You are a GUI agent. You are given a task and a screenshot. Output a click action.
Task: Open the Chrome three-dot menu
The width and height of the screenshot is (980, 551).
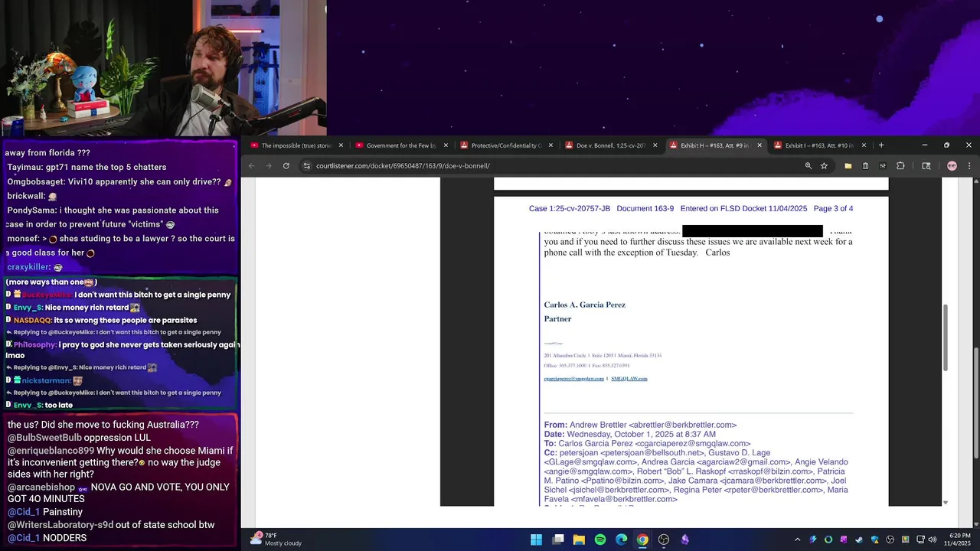click(969, 166)
